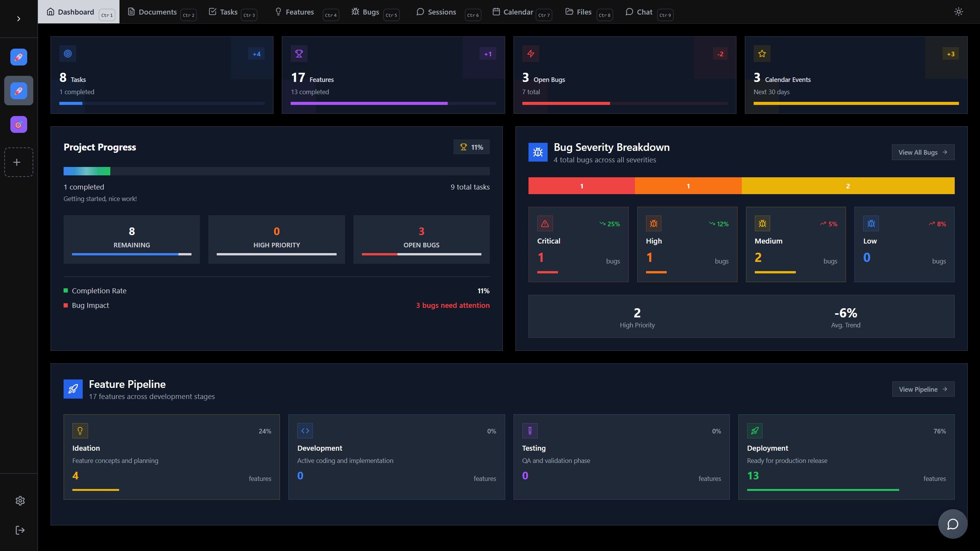This screenshot has width=980, height=551.
Task: Click the yellow Medium severity bar segment
Action: tap(847, 186)
